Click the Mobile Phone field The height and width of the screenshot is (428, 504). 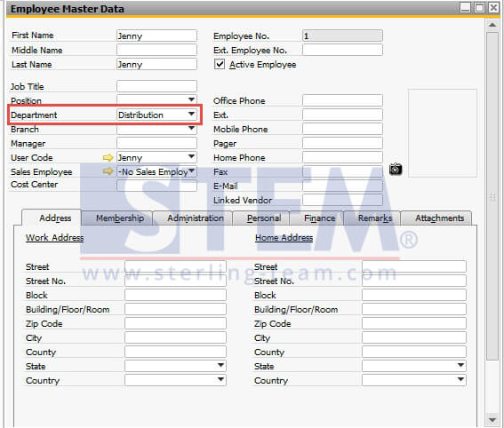342,129
